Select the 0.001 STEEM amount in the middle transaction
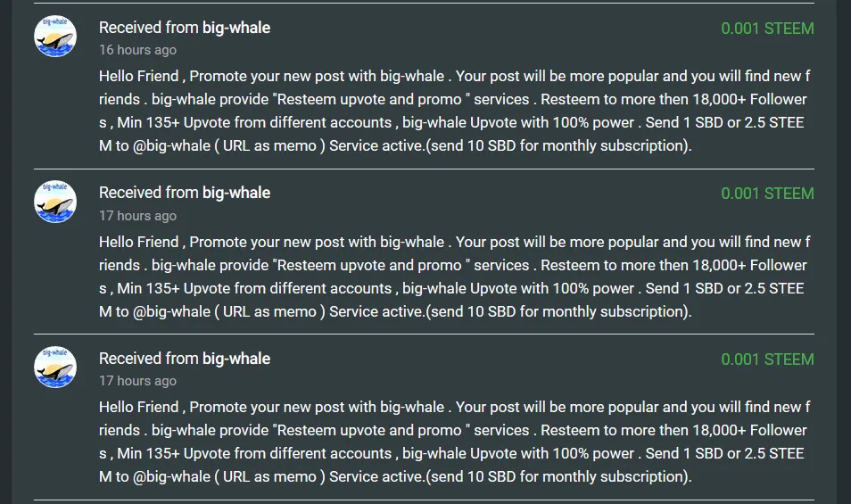 click(x=767, y=194)
